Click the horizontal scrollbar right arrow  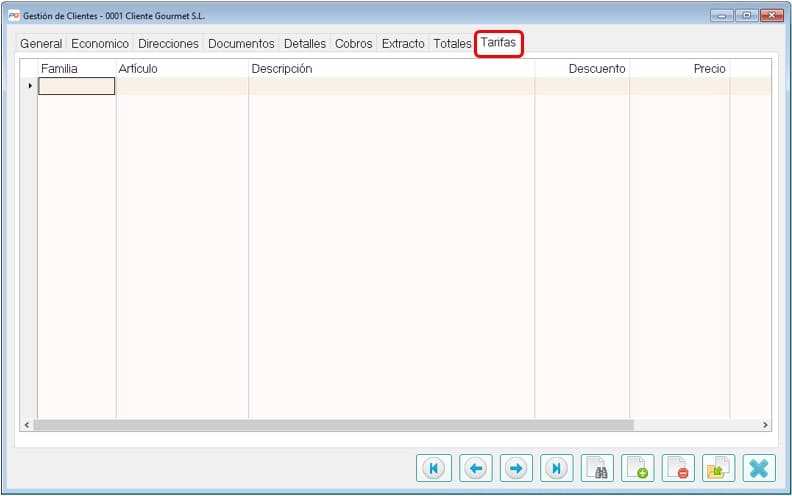765,425
